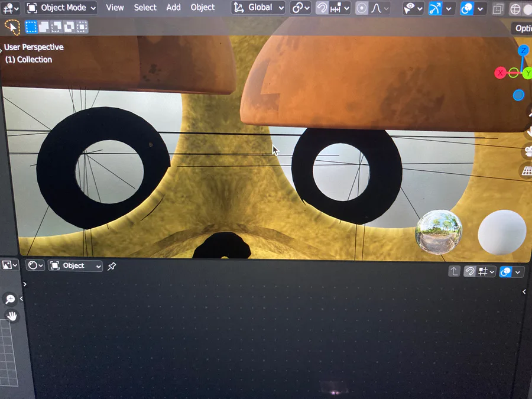532x399 pixels.
Task: Expand the image editor sidebar arrow
Action: click(x=21, y=299)
